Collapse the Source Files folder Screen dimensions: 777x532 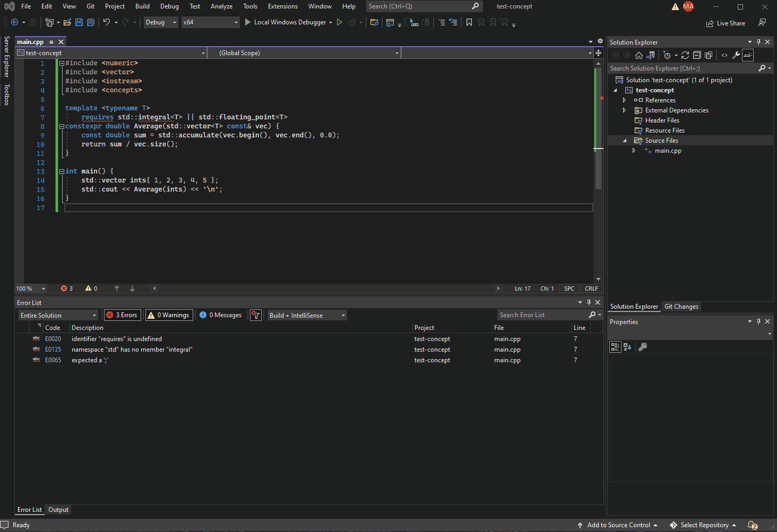coord(625,141)
